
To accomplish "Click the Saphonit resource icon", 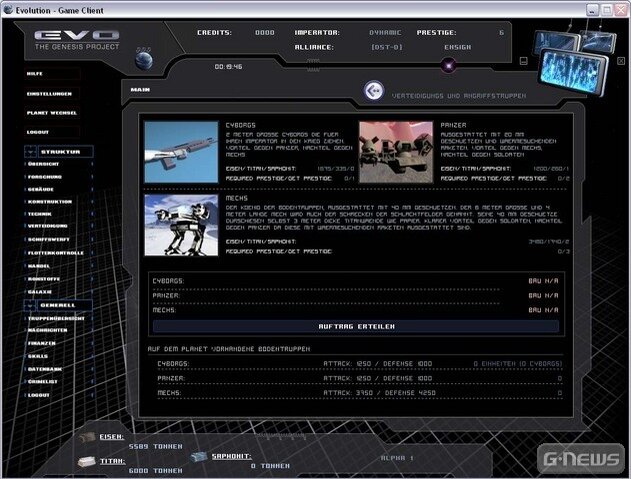I will [198, 456].
